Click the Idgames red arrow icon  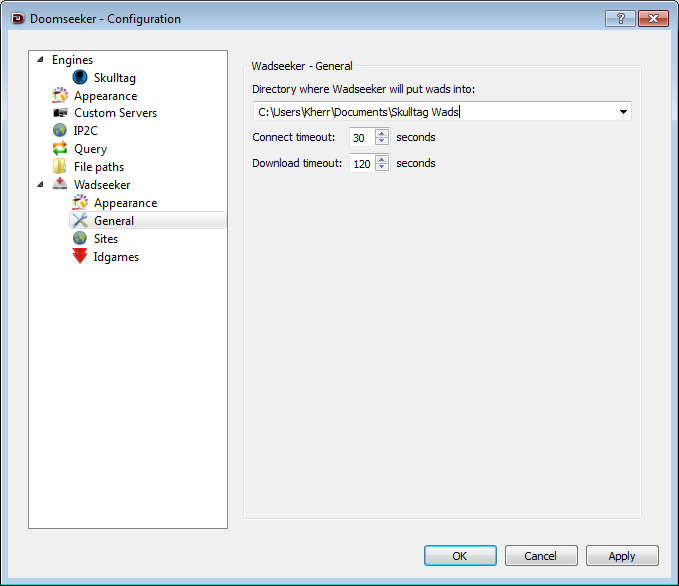[x=80, y=257]
